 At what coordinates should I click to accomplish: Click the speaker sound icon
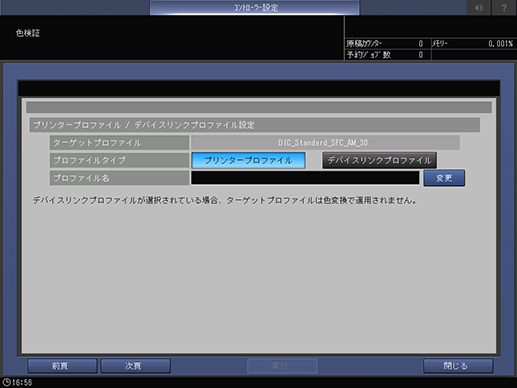coord(479,7)
